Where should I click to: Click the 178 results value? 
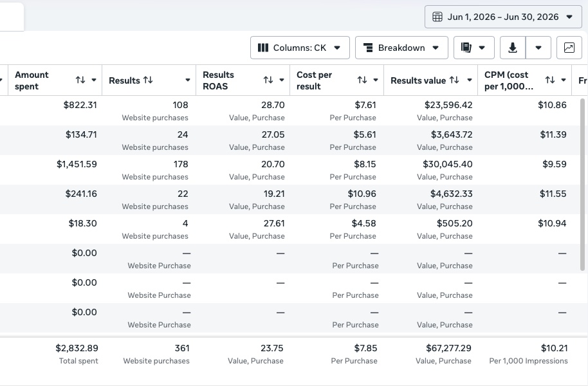click(x=181, y=164)
